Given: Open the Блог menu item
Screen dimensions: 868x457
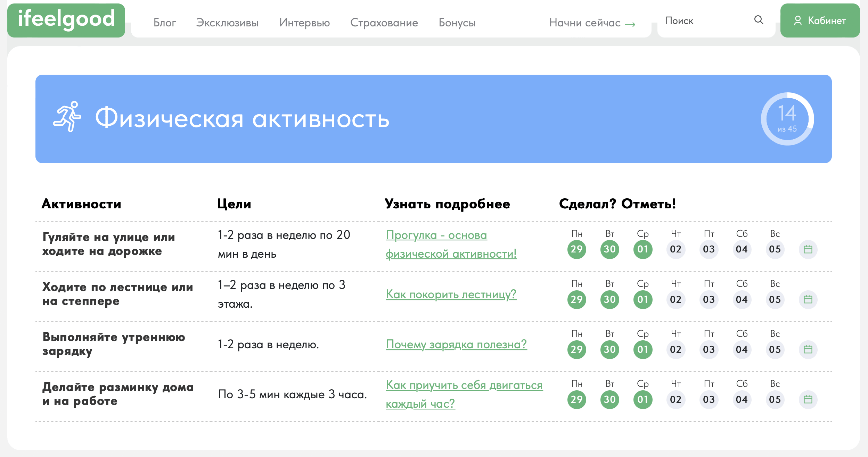Looking at the screenshot, I should 165,23.
